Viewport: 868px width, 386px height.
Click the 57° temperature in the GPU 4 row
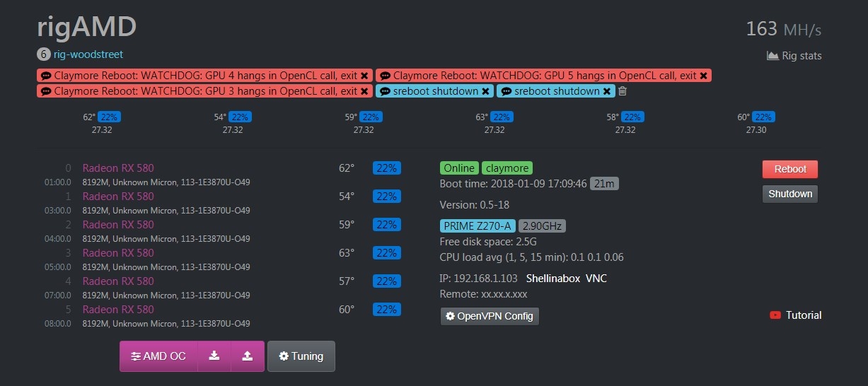click(347, 281)
